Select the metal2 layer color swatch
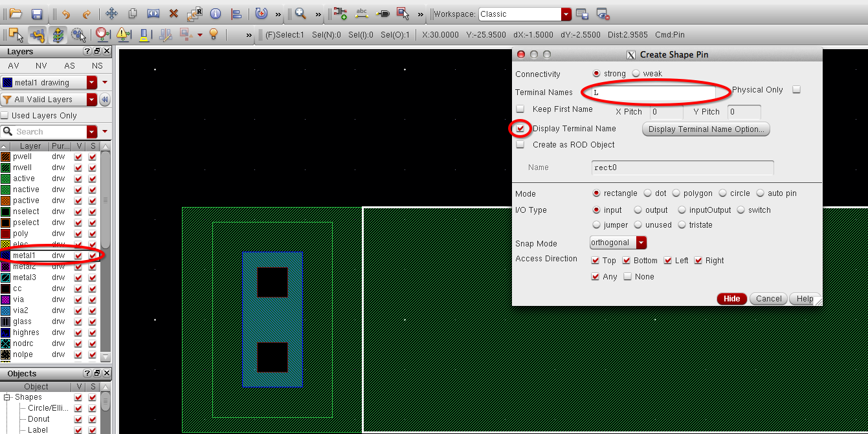 6,266
